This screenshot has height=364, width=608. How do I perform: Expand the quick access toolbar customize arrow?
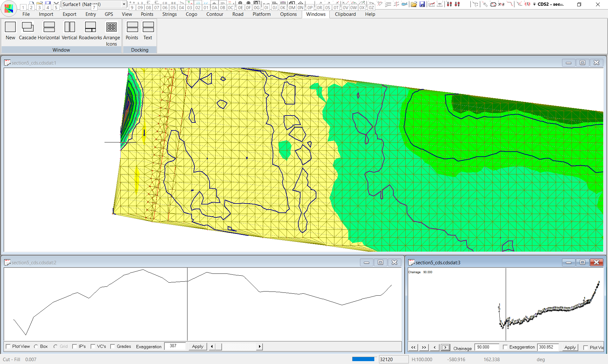535,4
